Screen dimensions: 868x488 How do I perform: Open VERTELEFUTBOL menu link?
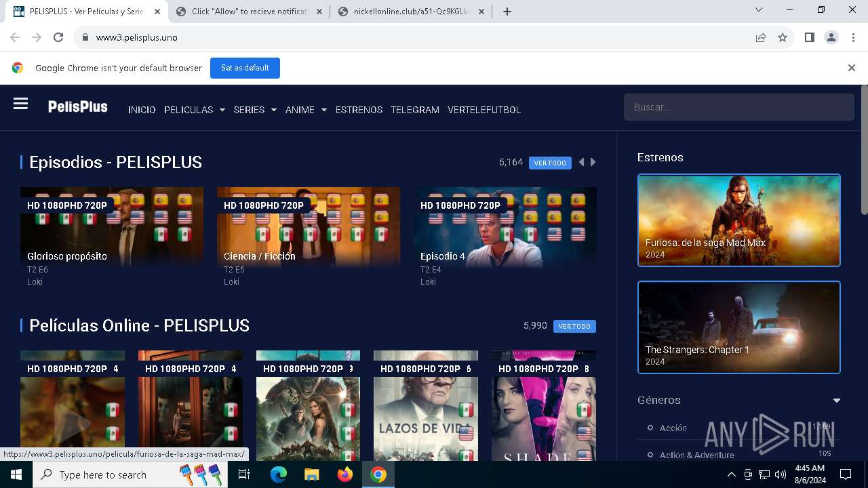click(484, 110)
